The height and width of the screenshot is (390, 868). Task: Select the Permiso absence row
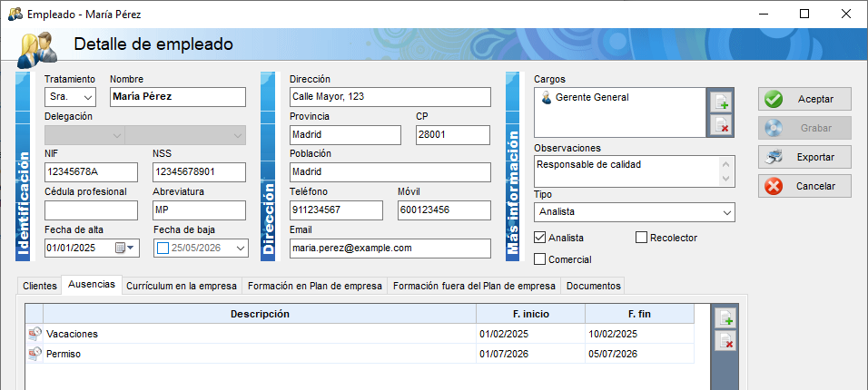click(x=360, y=354)
